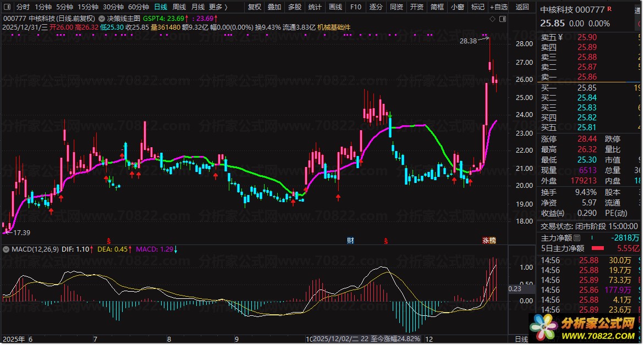Image resolution: width=644 pixels, height=345 pixels.
Task: Click the 日线 period selector at bottom right
Action: click(x=520, y=339)
